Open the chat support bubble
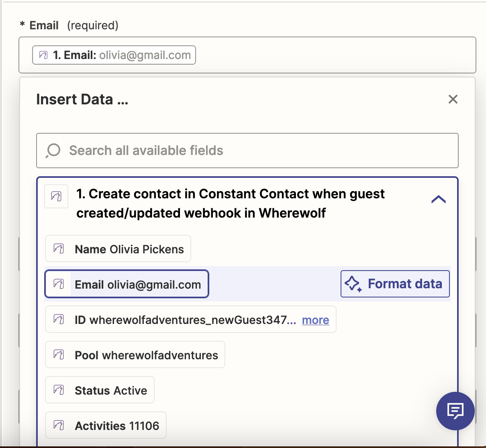 [455, 411]
